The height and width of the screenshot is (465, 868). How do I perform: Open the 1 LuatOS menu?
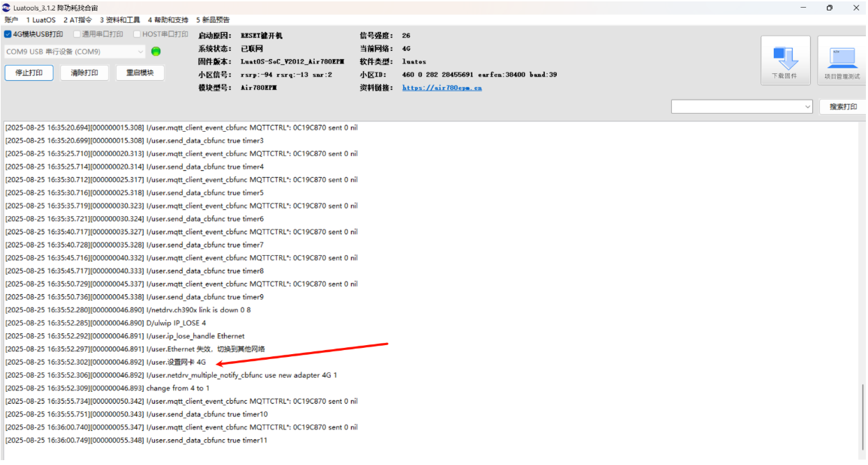click(40, 20)
